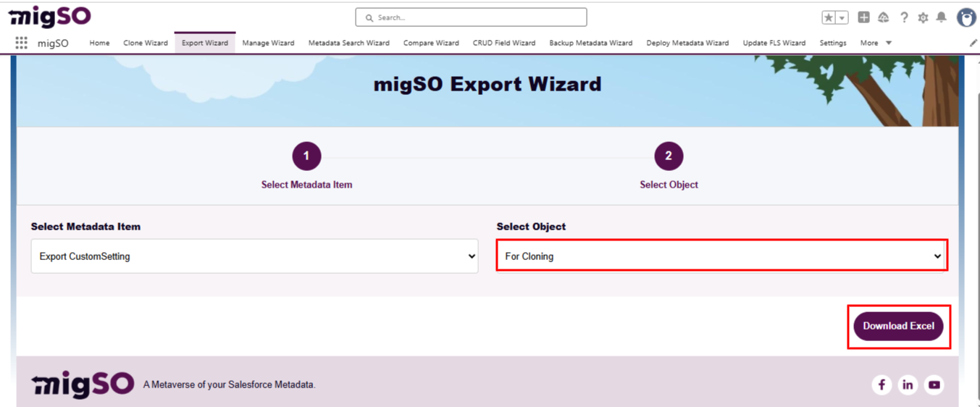Open the Compare Wizard tab
The height and width of the screenshot is (407, 980).
pyautogui.click(x=431, y=43)
